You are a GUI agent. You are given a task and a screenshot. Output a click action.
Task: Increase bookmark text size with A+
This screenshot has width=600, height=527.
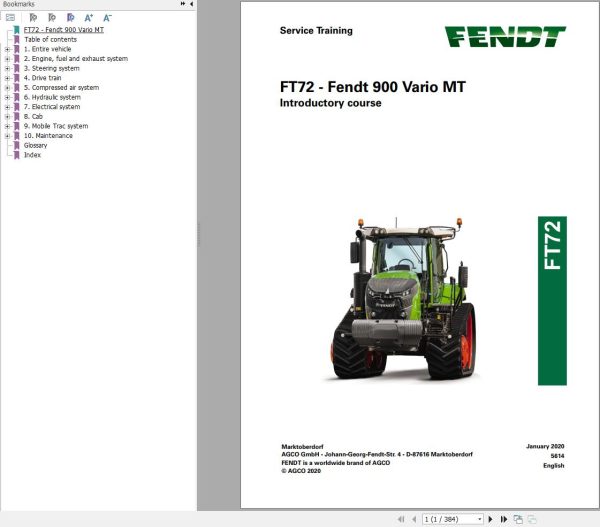coord(88,18)
